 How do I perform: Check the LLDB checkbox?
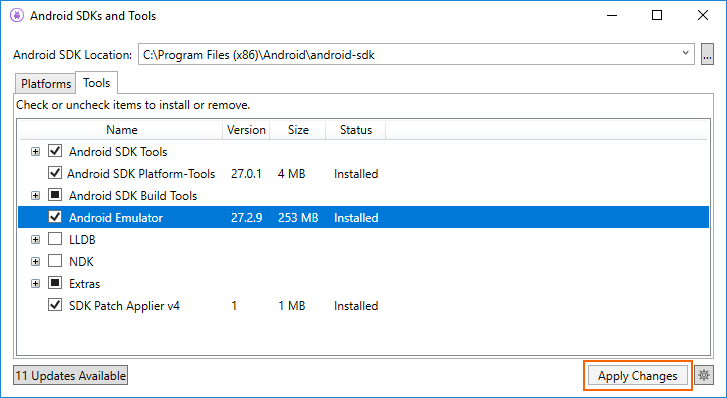[55, 239]
